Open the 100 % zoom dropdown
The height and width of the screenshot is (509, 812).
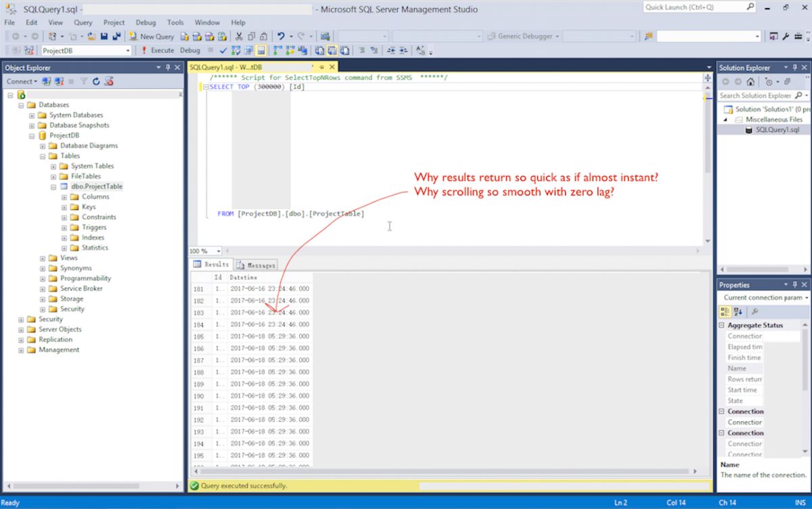[218, 251]
